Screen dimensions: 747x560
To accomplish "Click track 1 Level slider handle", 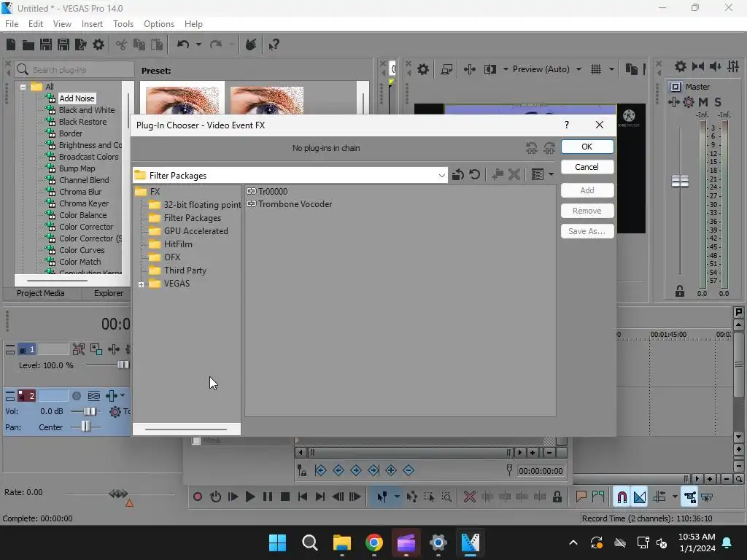I will [x=123, y=365].
